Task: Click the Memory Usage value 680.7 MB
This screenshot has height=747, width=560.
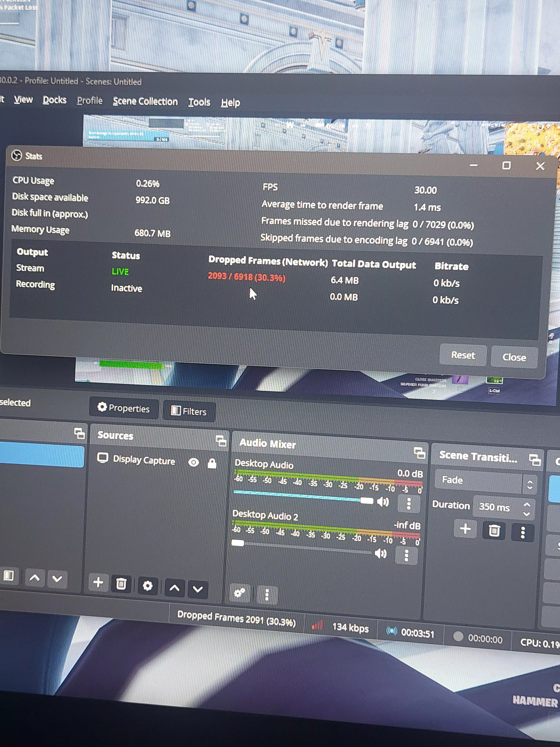Action: tap(153, 233)
